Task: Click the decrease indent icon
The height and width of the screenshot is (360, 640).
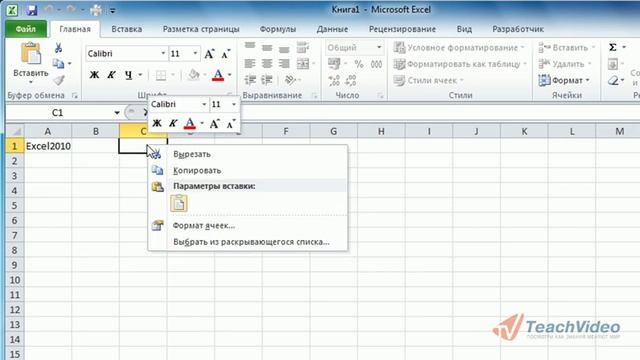Action: (249, 80)
